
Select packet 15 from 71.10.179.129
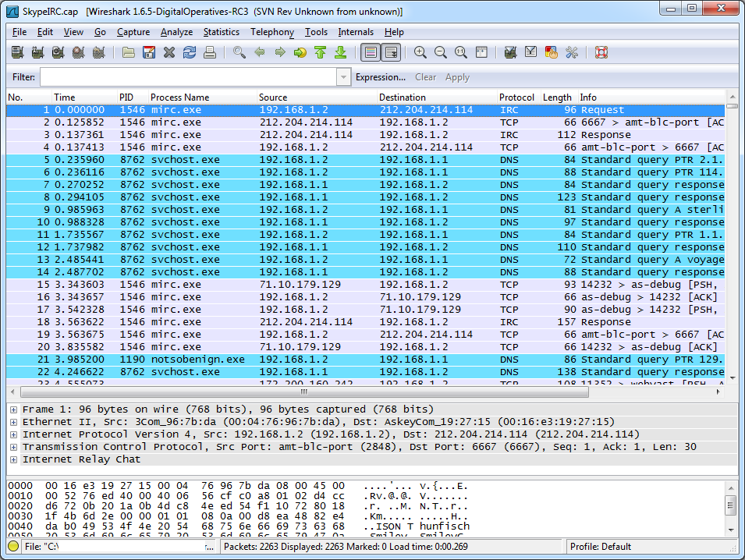[x=365, y=285]
